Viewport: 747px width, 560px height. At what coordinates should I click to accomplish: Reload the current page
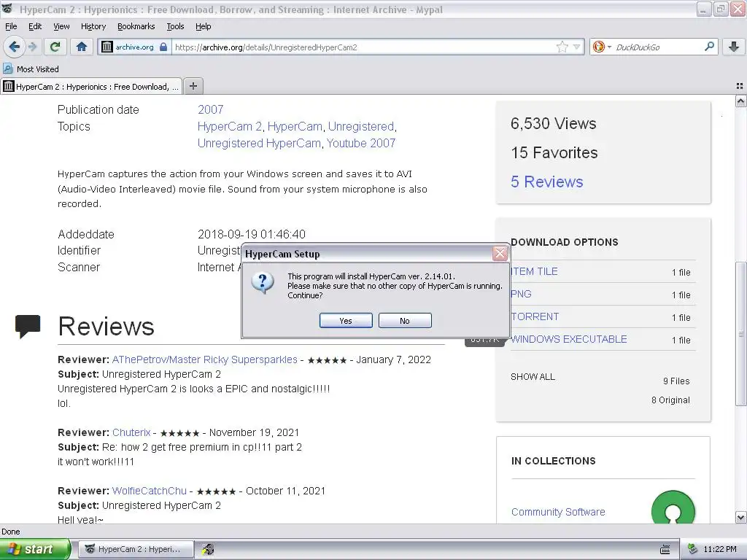click(x=55, y=47)
